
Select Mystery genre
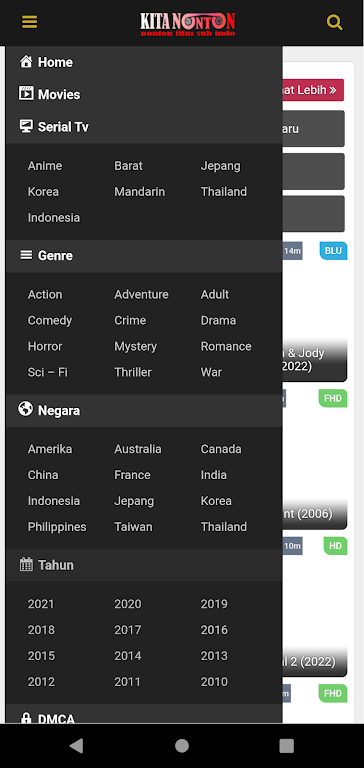(136, 346)
